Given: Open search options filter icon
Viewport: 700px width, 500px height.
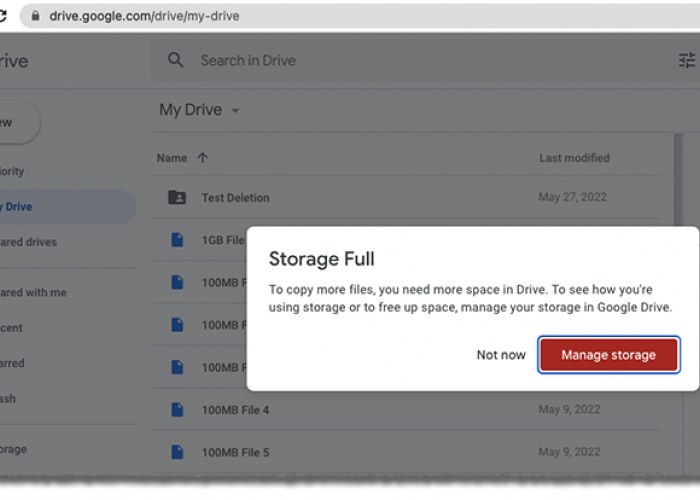Looking at the screenshot, I should [687, 60].
